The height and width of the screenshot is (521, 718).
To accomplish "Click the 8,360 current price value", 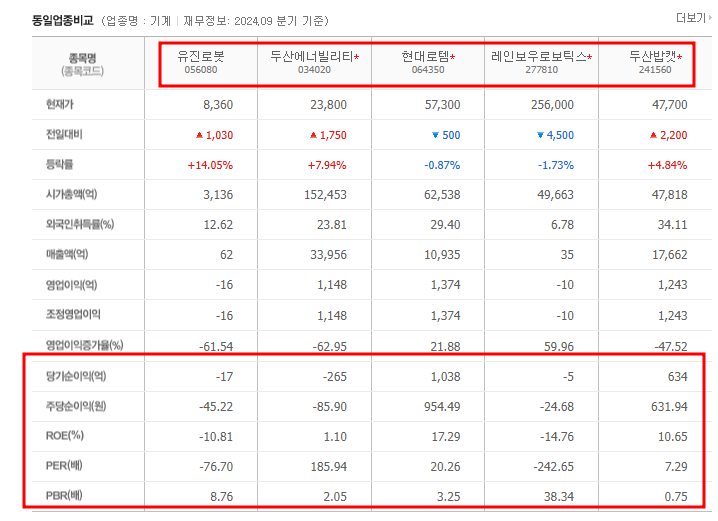I will pyautogui.click(x=218, y=105).
